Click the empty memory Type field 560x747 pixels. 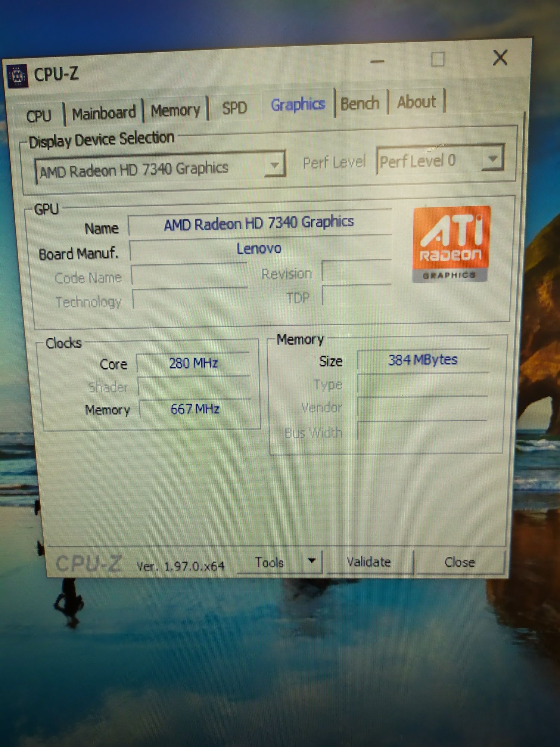[423, 383]
